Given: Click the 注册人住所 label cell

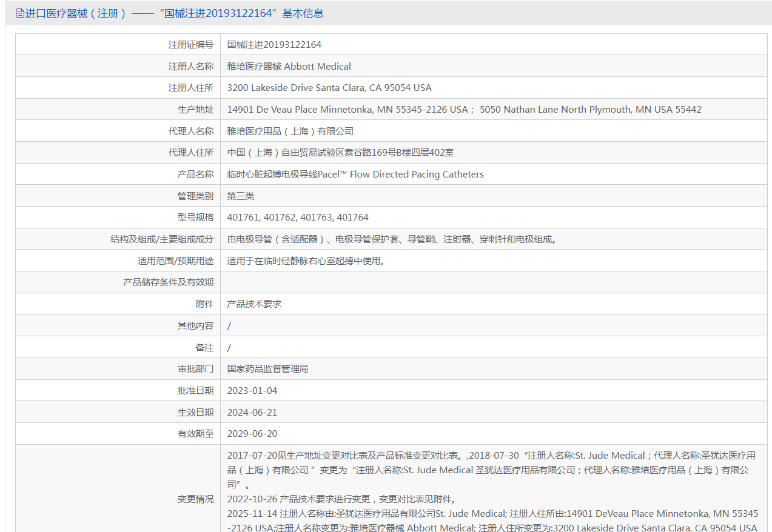Looking at the screenshot, I should [118, 88].
